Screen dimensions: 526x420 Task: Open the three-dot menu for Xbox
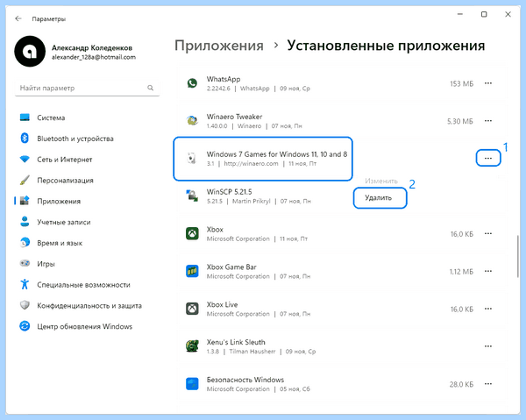[x=488, y=233]
